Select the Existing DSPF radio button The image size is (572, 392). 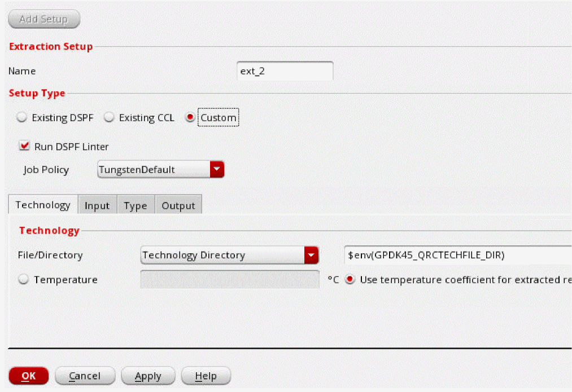22,117
